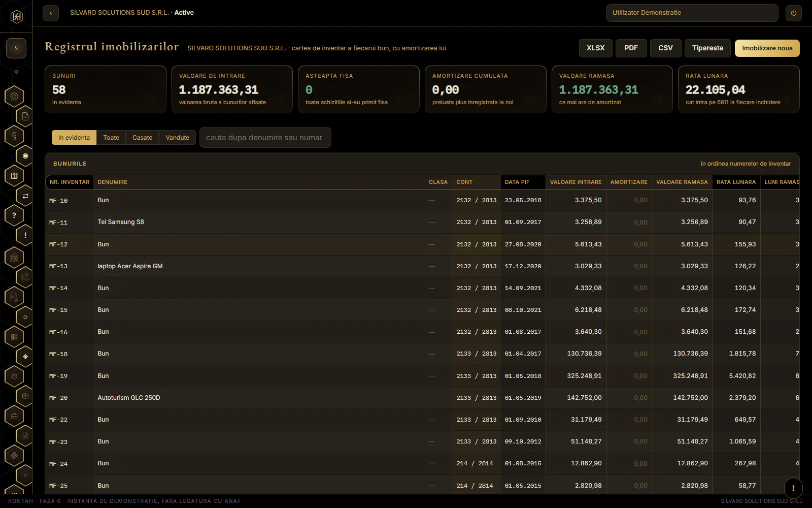The width and height of the screenshot is (812, 508).
Task: Open the section-sign (§) hexagon icon
Action: tap(14, 136)
